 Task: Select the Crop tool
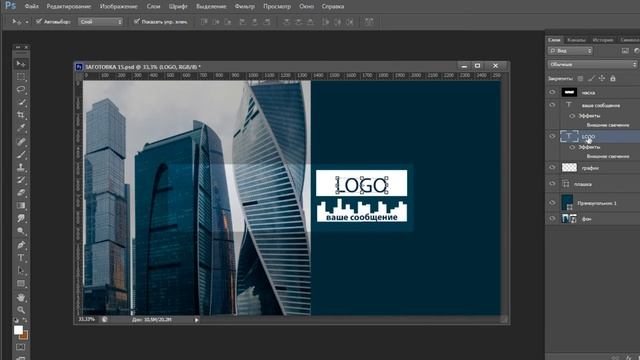[x=20, y=115]
